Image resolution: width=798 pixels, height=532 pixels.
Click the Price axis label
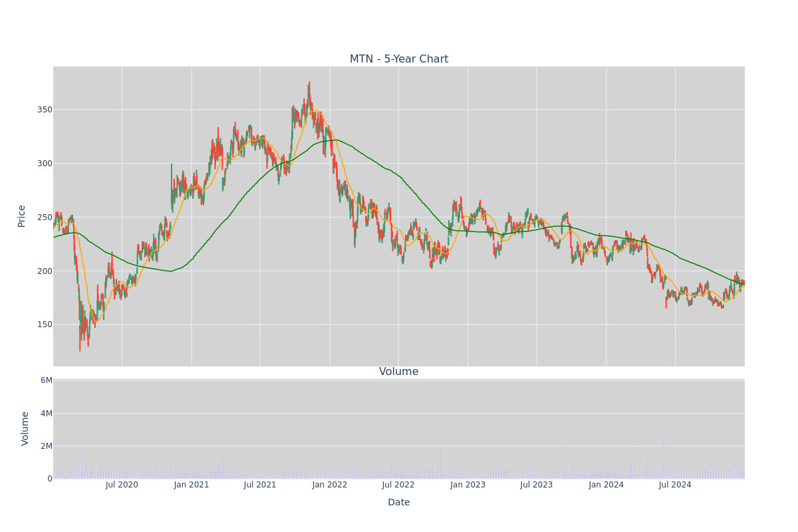pos(22,216)
